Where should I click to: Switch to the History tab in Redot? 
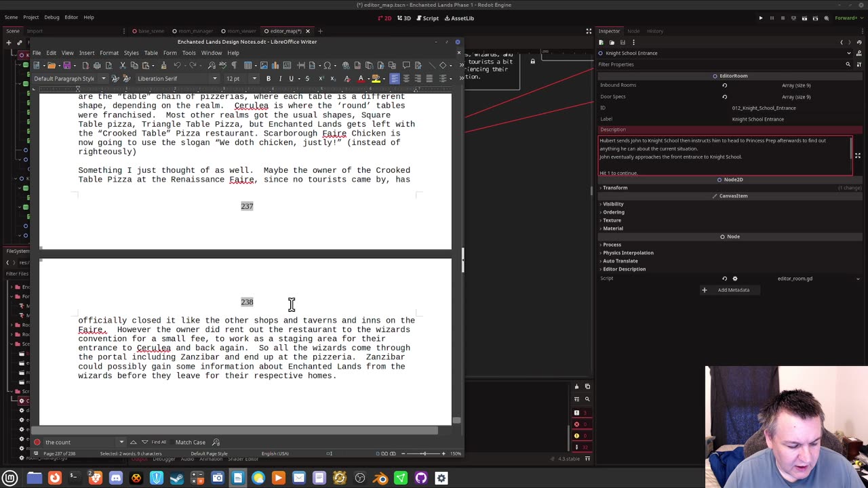point(655,31)
